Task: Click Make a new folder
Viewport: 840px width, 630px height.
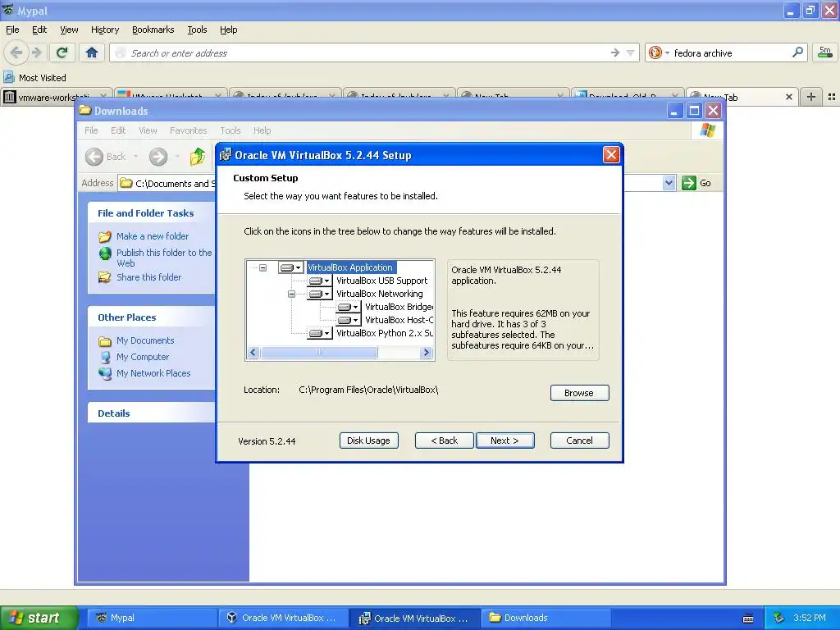Action: click(153, 236)
